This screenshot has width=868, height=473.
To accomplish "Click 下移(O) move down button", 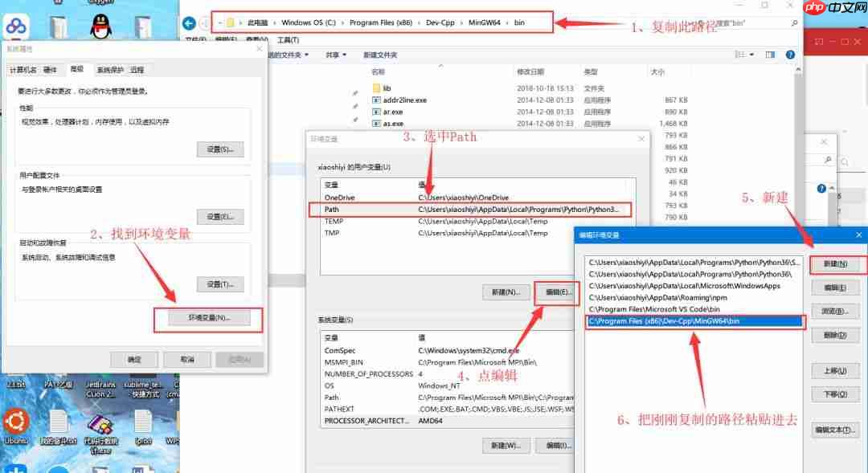I will tap(835, 394).
